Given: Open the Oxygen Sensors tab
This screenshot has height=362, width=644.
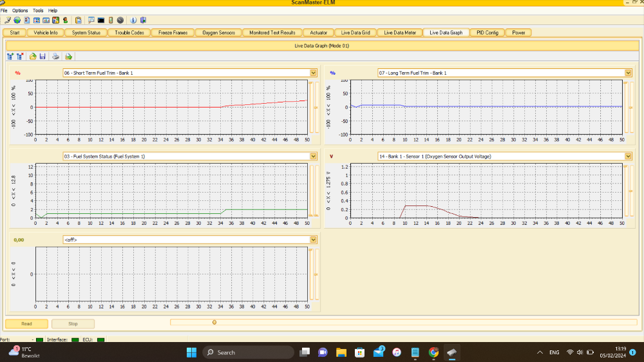Looking at the screenshot, I should (218, 32).
